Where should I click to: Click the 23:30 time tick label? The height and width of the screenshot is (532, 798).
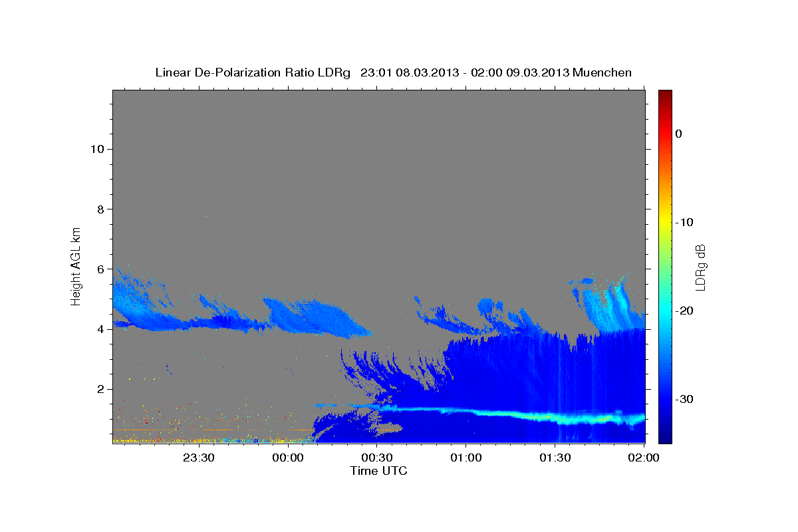coord(199,458)
